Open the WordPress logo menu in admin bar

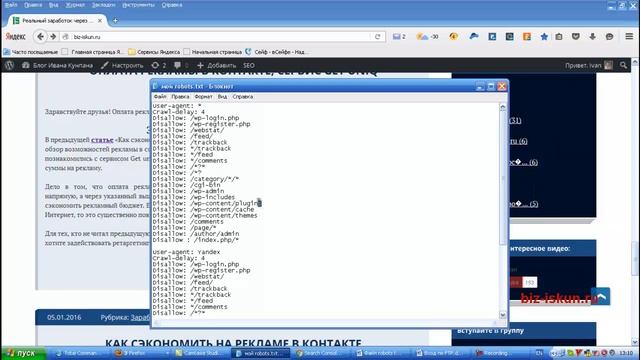[x=10, y=65]
